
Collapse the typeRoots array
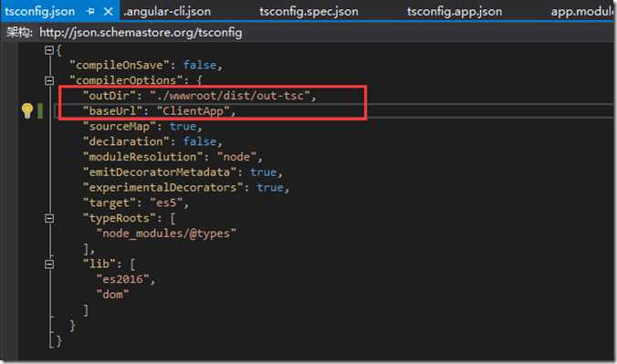(x=49, y=218)
